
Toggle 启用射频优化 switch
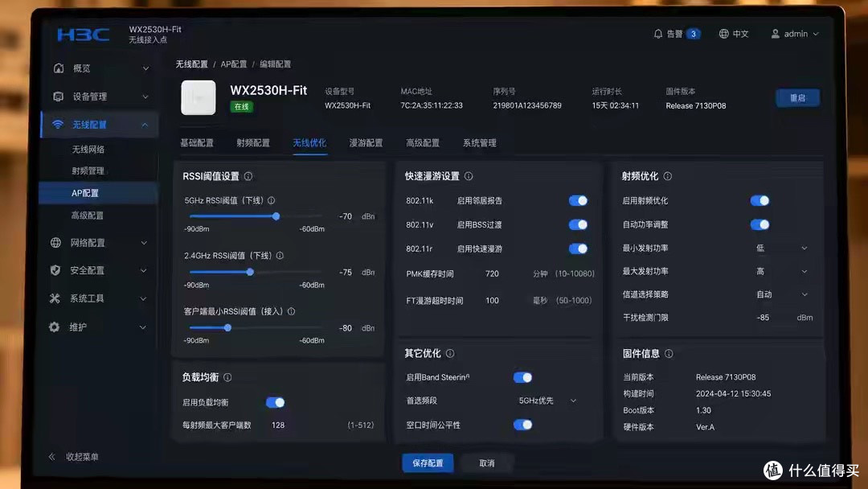pyautogui.click(x=759, y=200)
